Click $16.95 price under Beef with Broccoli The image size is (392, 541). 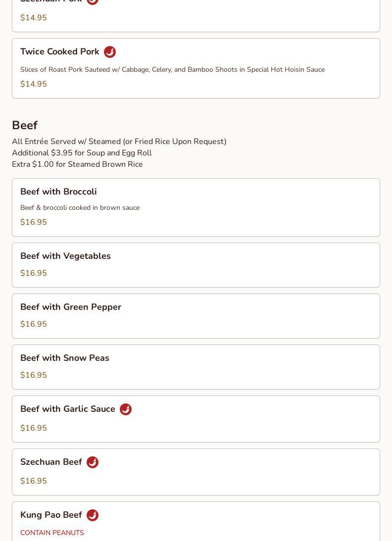pyautogui.click(x=34, y=222)
